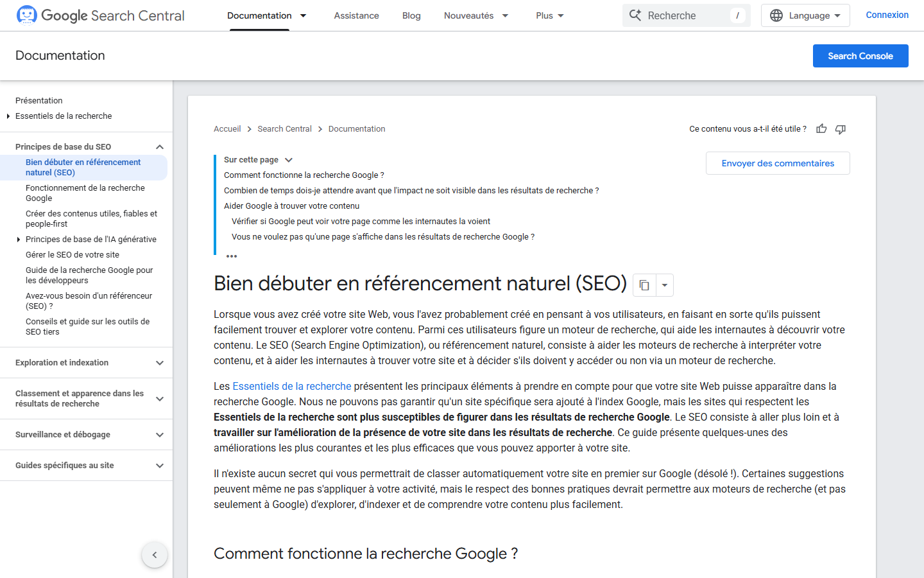
Task: Click the Recherche search field
Action: click(686, 15)
